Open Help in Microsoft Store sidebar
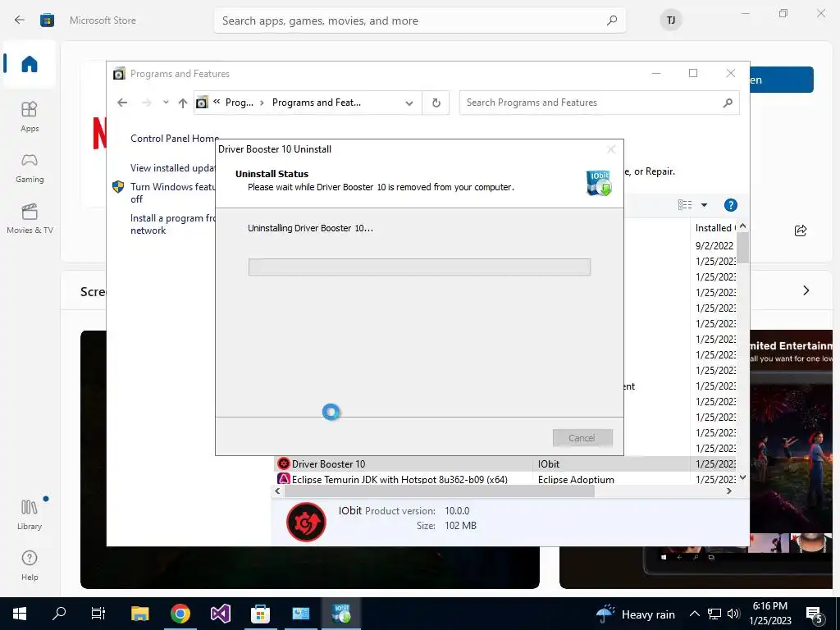 click(30, 565)
